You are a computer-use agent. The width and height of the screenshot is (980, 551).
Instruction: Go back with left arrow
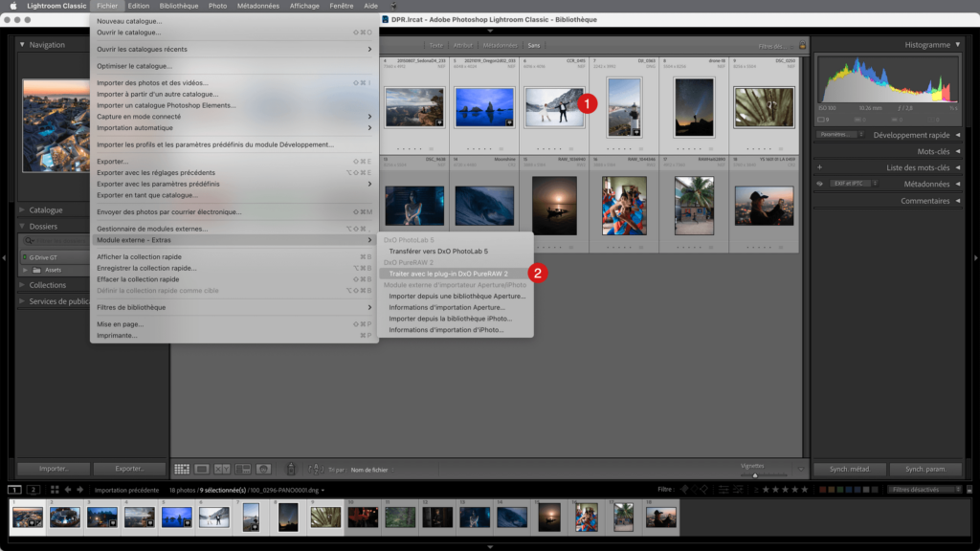tap(68, 490)
